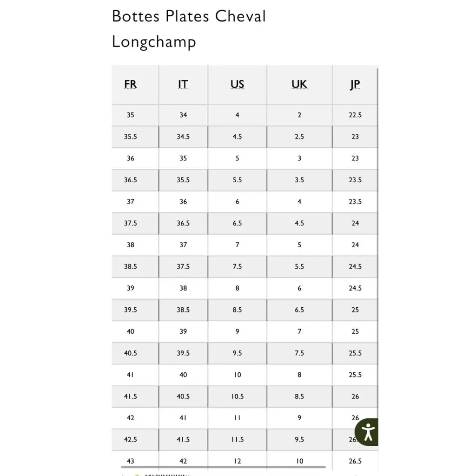This screenshot has height=476, width=476.
Task: Select the US size 10.5 cell
Action: point(237,397)
